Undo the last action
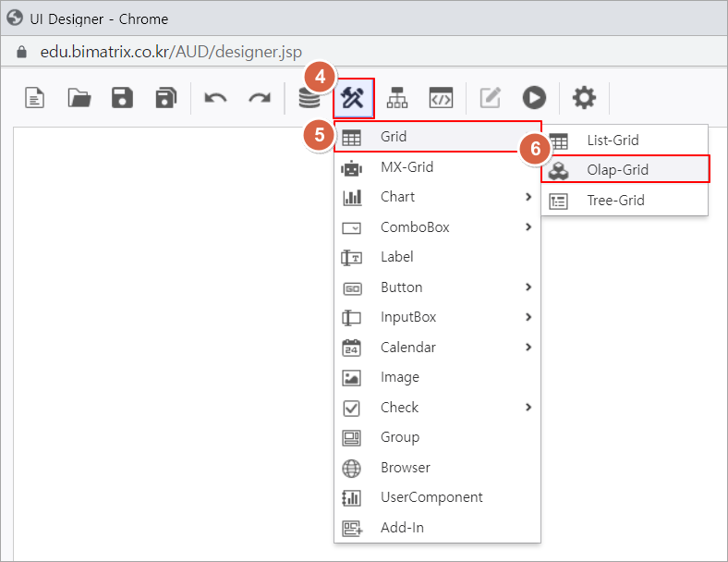Viewport: 728px width, 562px height. [x=215, y=97]
